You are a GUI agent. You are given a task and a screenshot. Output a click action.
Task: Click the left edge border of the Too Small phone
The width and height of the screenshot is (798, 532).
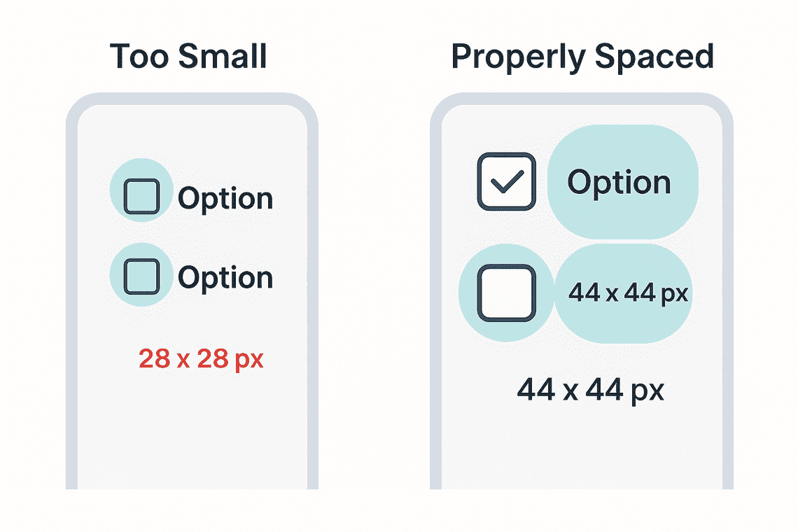71,315
